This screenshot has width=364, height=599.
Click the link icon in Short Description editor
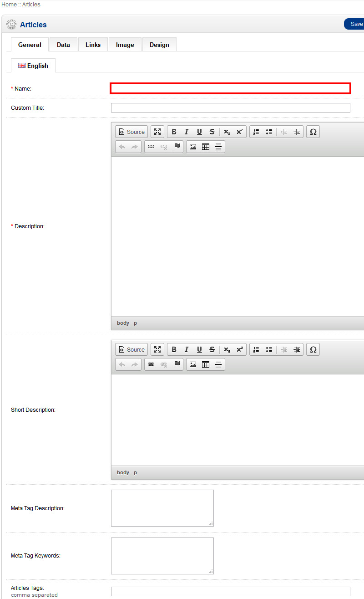pos(151,364)
